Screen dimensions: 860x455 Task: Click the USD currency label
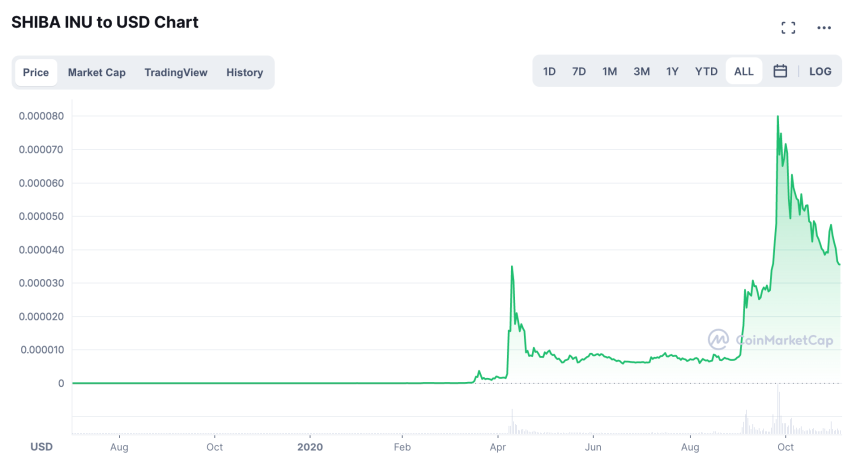[x=41, y=446]
